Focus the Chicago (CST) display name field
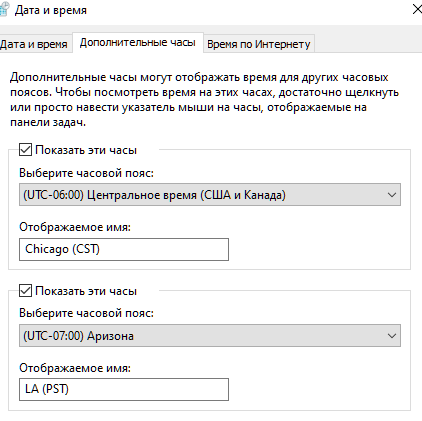The width and height of the screenshot is (422, 421). (x=124, y=249)
